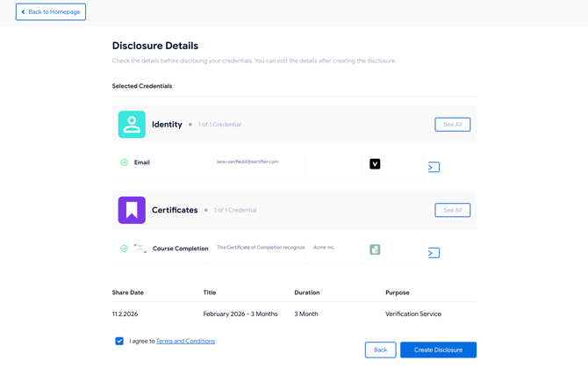See all Certificates credentials

pos(452,210)
